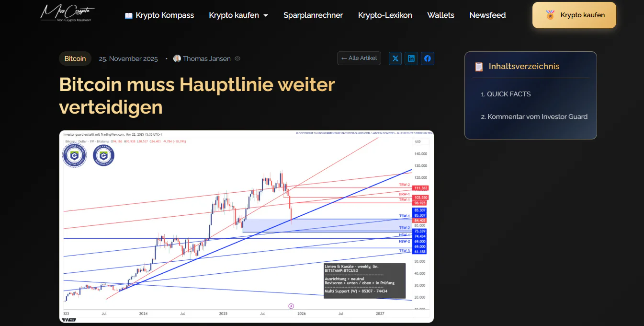Open the Krypto-Lexikon menu item
The height and width of the screenshot is (326, 644).
385,15
